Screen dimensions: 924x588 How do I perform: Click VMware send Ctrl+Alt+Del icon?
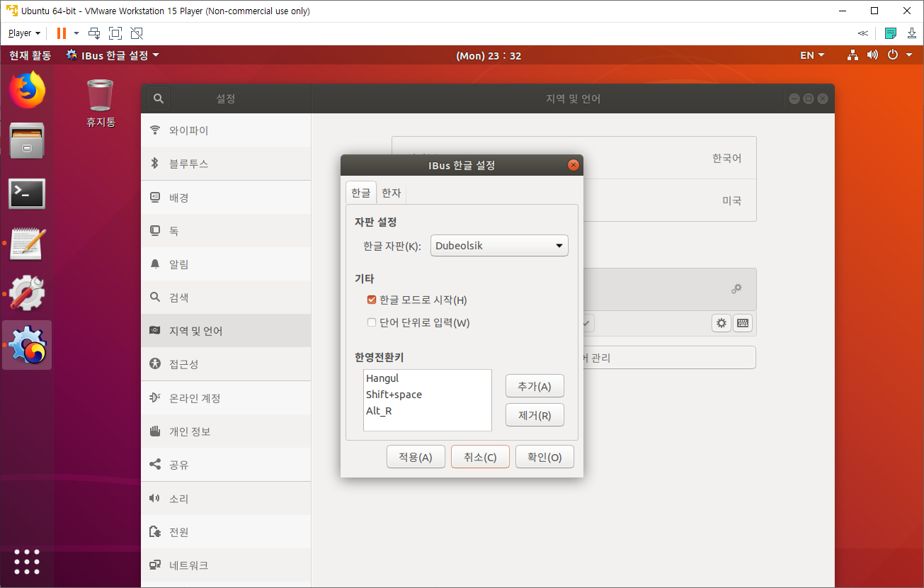tap(94, 33)
